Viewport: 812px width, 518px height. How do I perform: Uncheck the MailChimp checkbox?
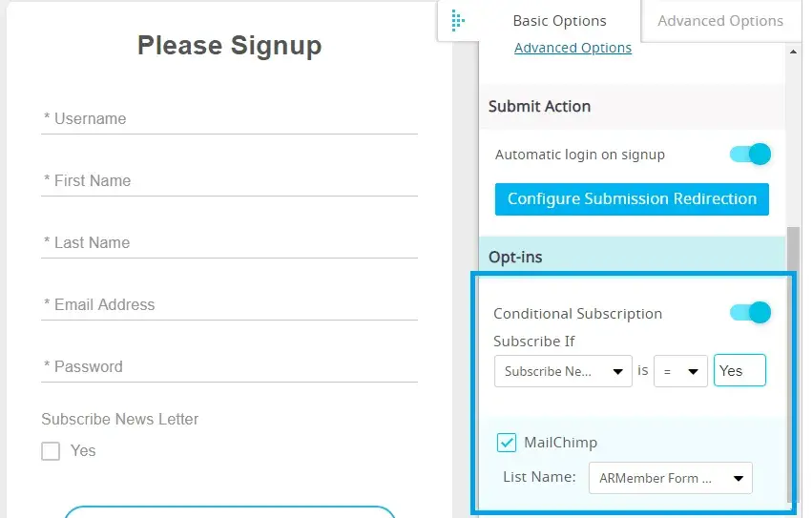507,443
